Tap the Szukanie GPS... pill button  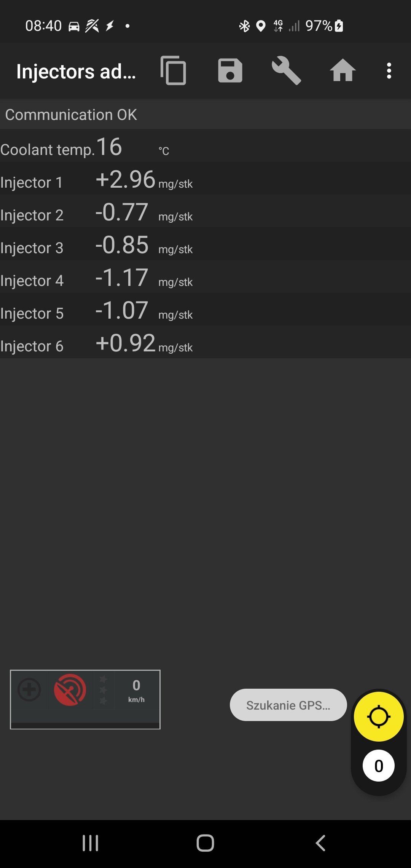tap(288, 705)
